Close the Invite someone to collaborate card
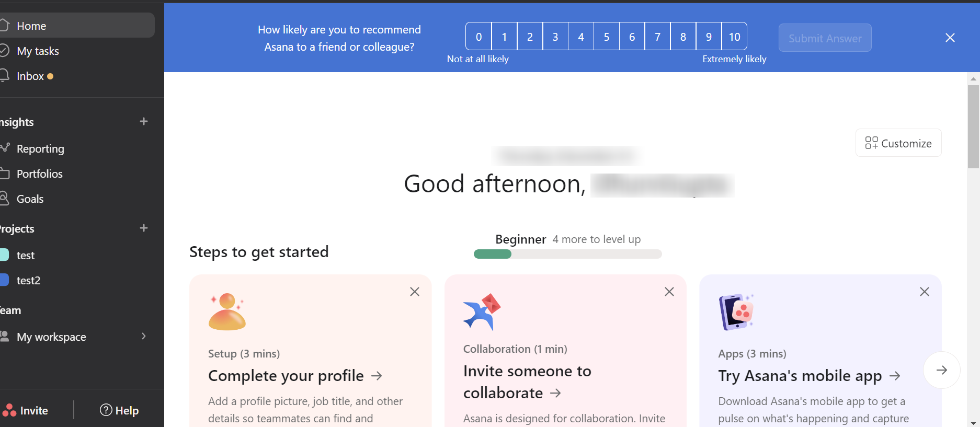The height and width of the screenshot is (427, 980). (669, 292)
